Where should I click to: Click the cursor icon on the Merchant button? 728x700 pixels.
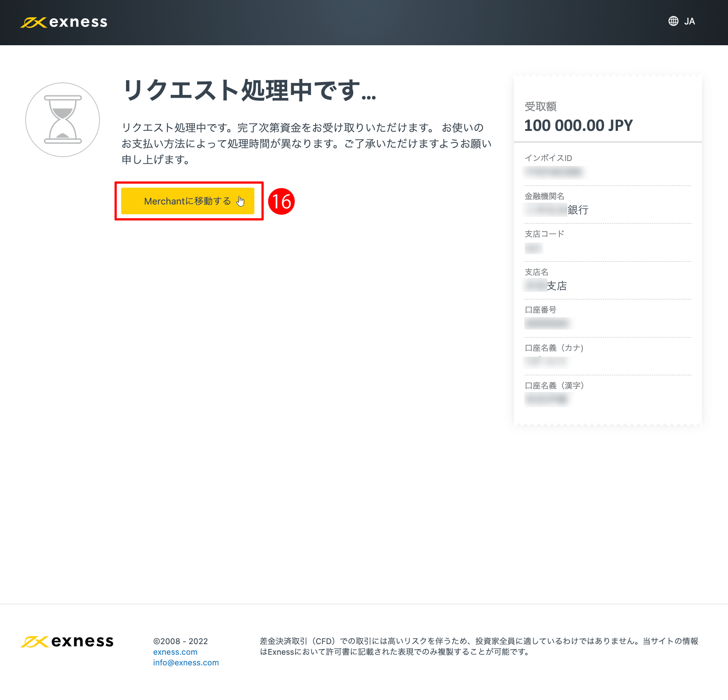(240, 201)
